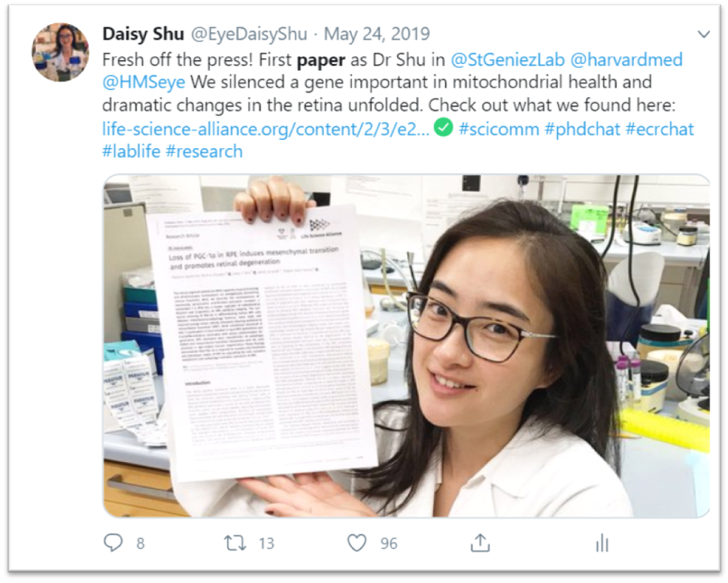Open the May 24, 2019 tweet timestamp
This screenshot has width=728, height=583.
pyautogui.click(x=377, y=34)
